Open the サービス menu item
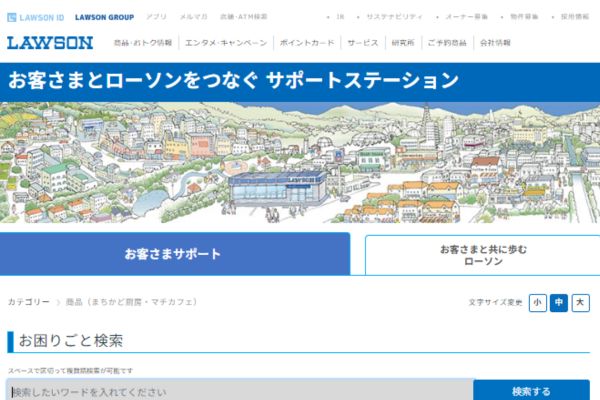 point(363,44)
